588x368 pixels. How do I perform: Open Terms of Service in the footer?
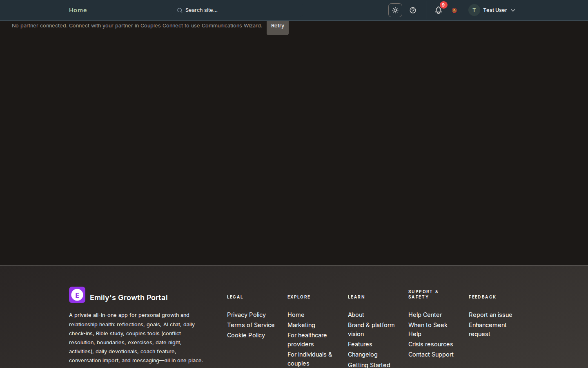pos(251,325)
